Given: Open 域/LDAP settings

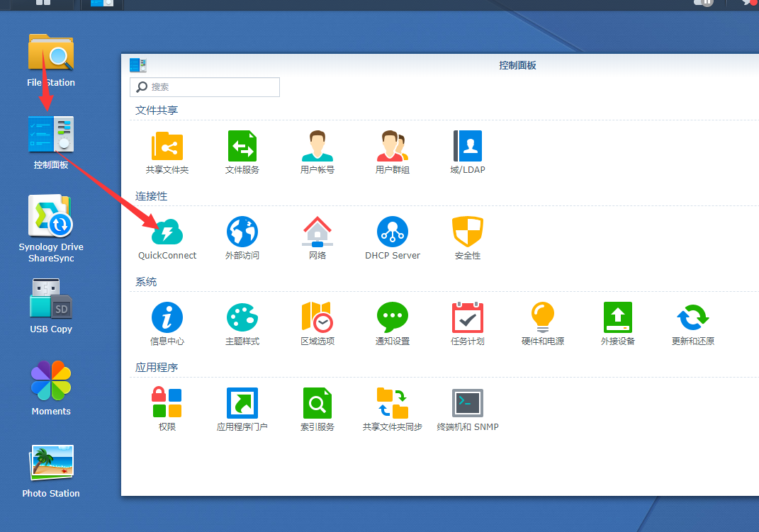Looking at the screenshot, I should tap(468, 152).
